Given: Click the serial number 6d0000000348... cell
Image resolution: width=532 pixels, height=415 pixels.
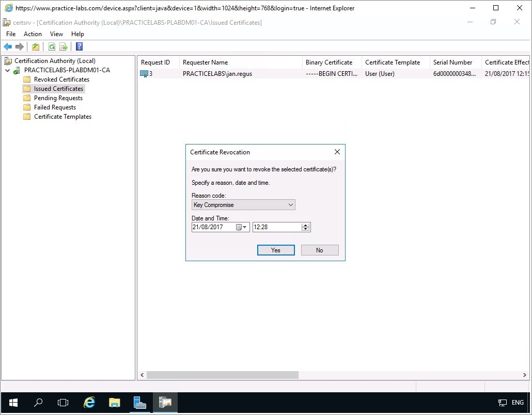Looking at the screenshot, I should [455, 74].
